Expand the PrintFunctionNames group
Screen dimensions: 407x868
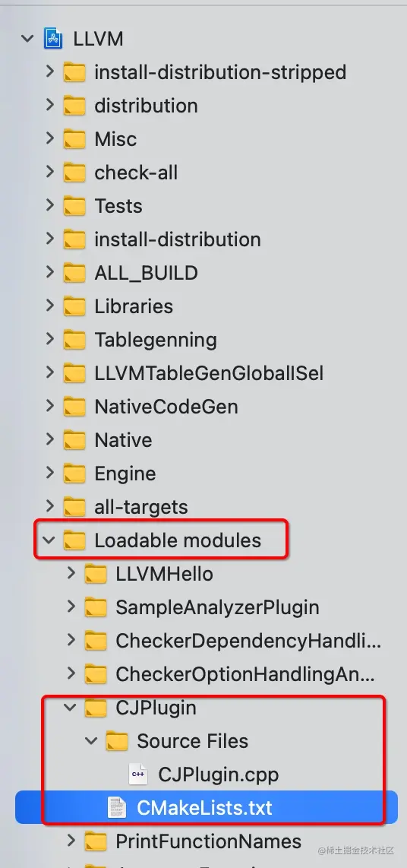click(x=71, y=841)
